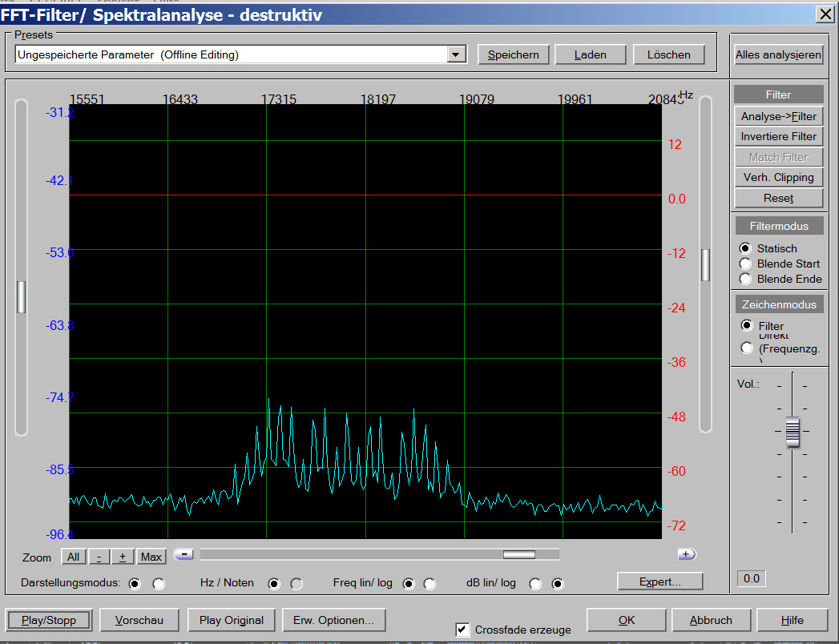Click the volume value field 0.0
The image size is (839, 644).
pos(751,578)
